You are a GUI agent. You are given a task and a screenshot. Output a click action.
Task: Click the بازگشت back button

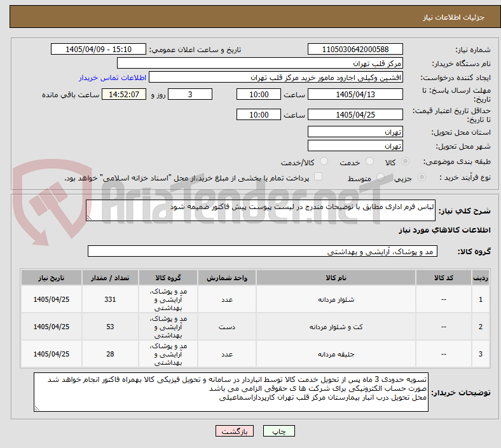tap(235, 431)
